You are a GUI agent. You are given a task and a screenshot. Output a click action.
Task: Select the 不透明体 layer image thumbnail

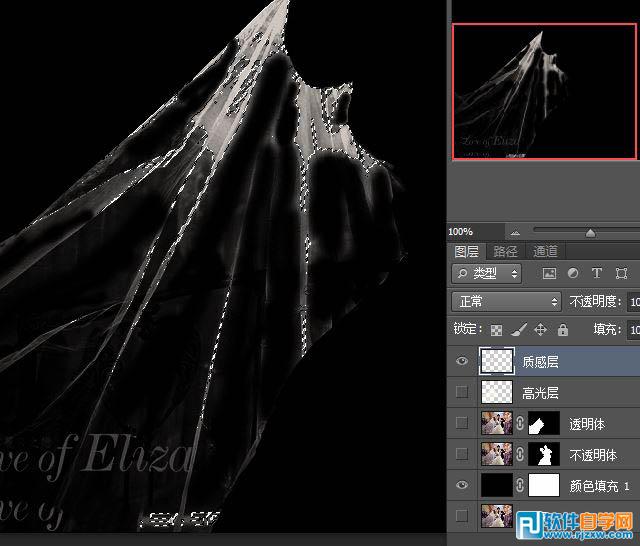(497, 454)
